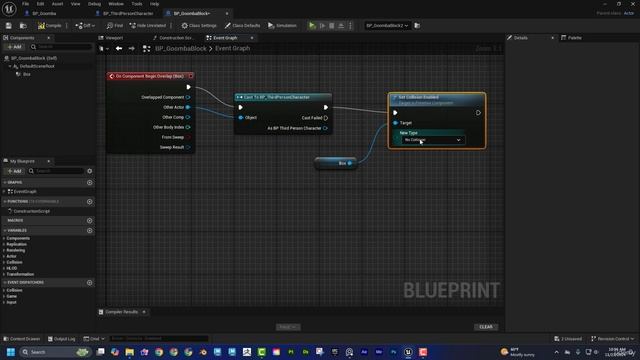Navigate back with the graph back arrow
The image size is (640, 360).
tap(119, 49)
